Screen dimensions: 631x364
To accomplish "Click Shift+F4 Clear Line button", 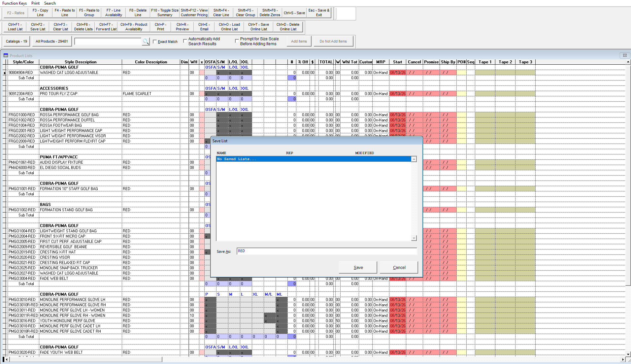I will click(x=221, y=13).
